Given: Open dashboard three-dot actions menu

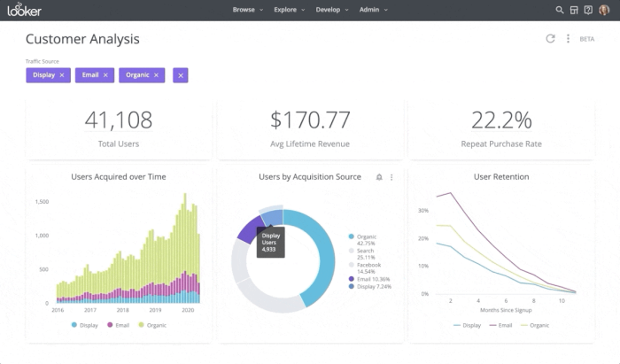Looking at the screenshot, I should 568,39.
